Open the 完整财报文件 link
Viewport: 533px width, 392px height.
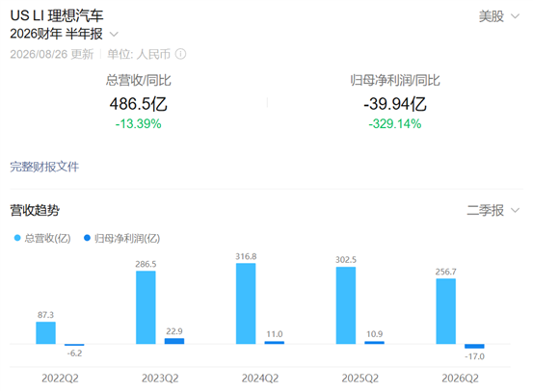click(x=44, y=167)
